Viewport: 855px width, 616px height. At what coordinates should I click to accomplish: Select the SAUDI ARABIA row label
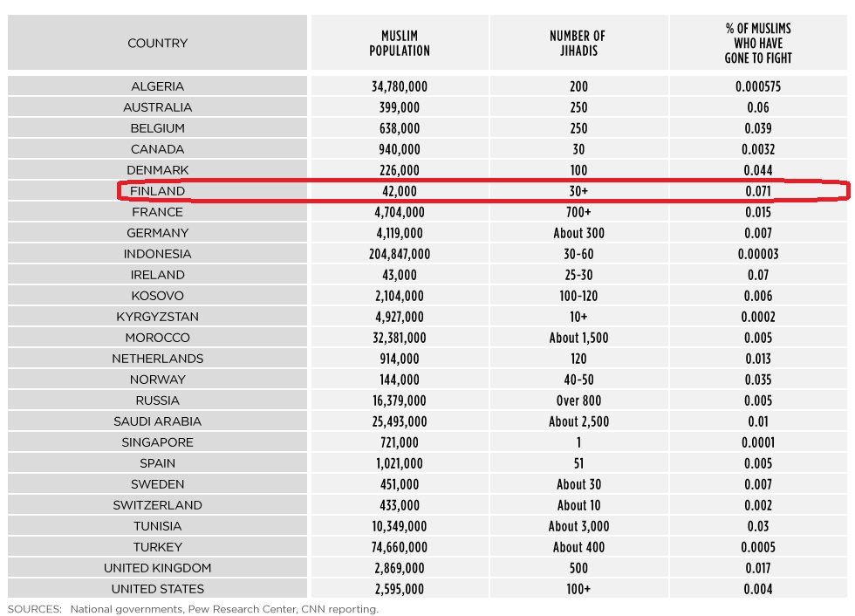pos(158,421)
